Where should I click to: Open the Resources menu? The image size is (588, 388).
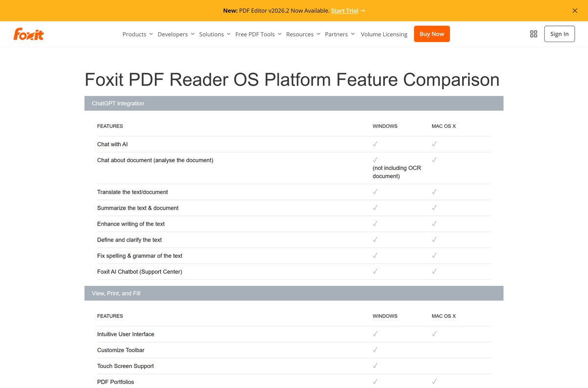pyautogui.click(x=300, y=34)
